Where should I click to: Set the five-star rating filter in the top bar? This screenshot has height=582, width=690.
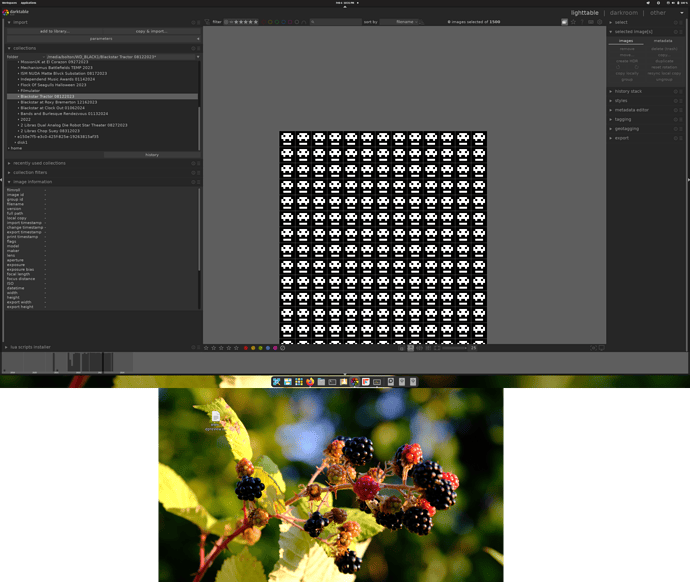pyautogui.click(x=256, y=22)
